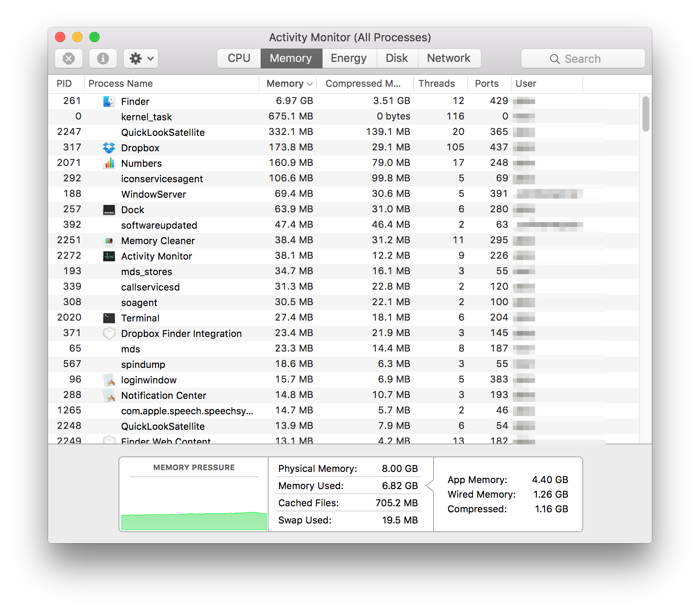Select the WindowServer process

pyautogui.click(x=344, y=194)
